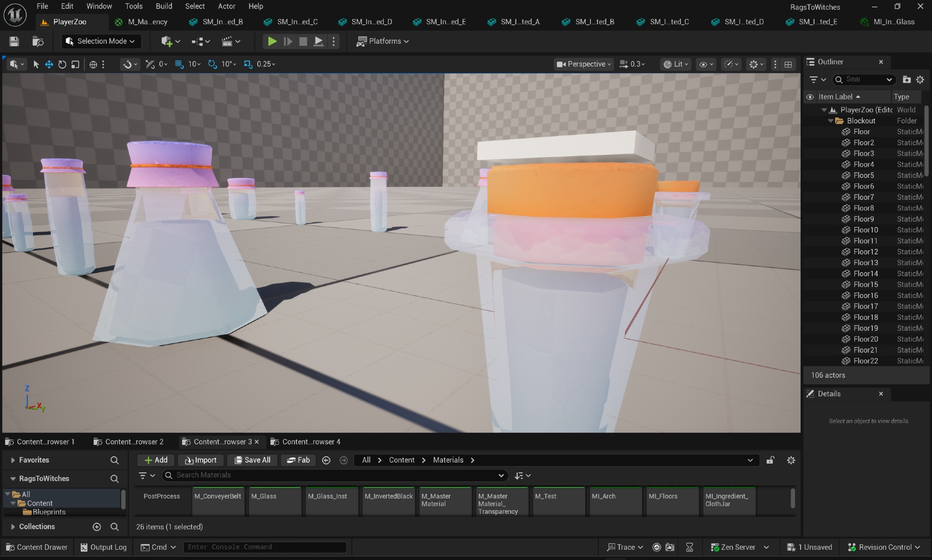Screen dimensions: 932x560
Task: Collapse the Blockout folder in Outliner
Action: pos(831,121)
